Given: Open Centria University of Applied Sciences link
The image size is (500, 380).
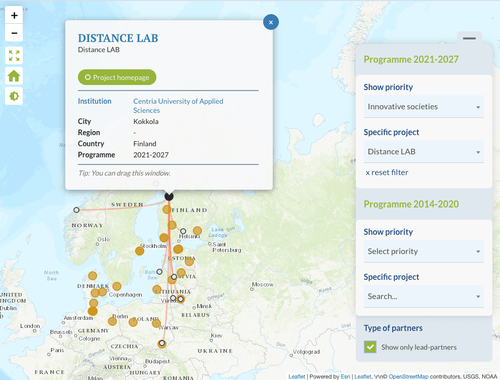Looking at the screenshot, I should (178, 106).
